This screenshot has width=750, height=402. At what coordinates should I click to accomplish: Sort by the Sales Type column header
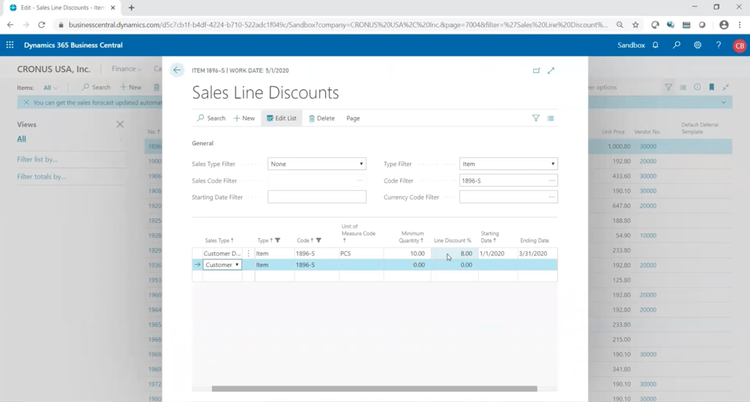(219, 240)
